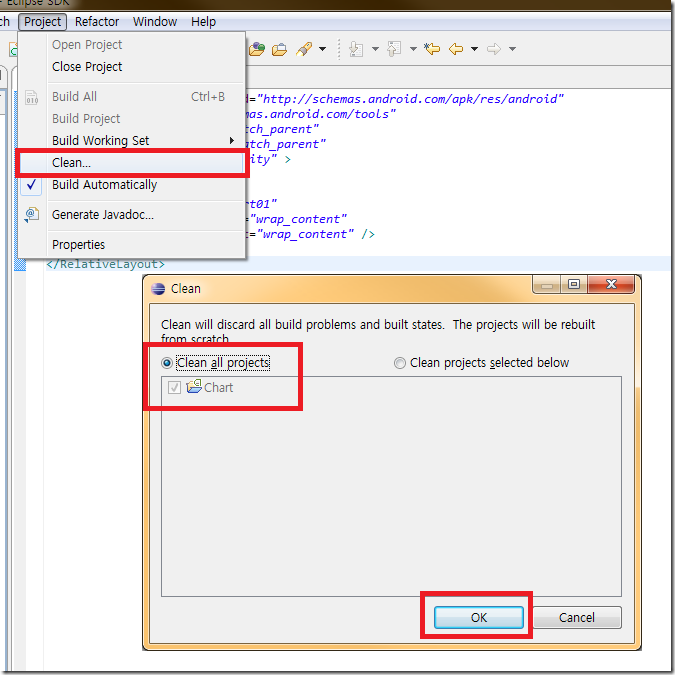The height and width of the screenshot is (675, 675).
Task: Open the Project menu
Action: click(42, 22)
